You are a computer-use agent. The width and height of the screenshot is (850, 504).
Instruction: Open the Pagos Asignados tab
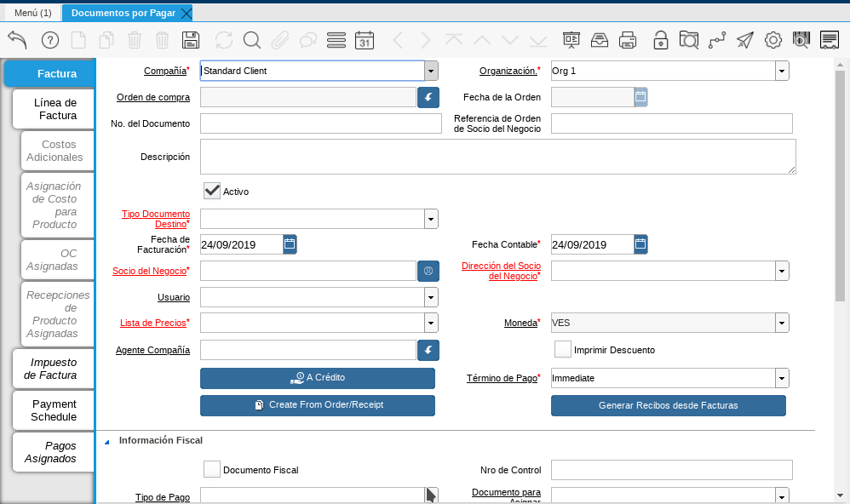(x=55, y=452)
